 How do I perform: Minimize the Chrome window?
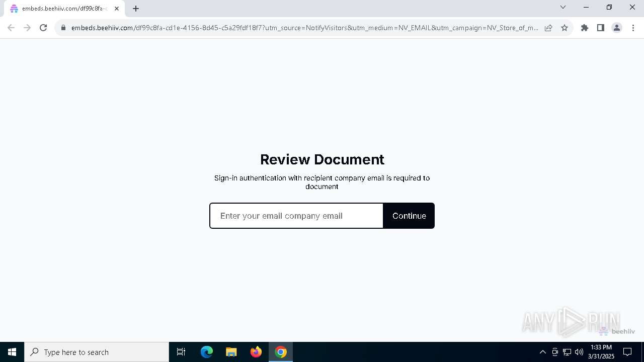coord(586,7)
